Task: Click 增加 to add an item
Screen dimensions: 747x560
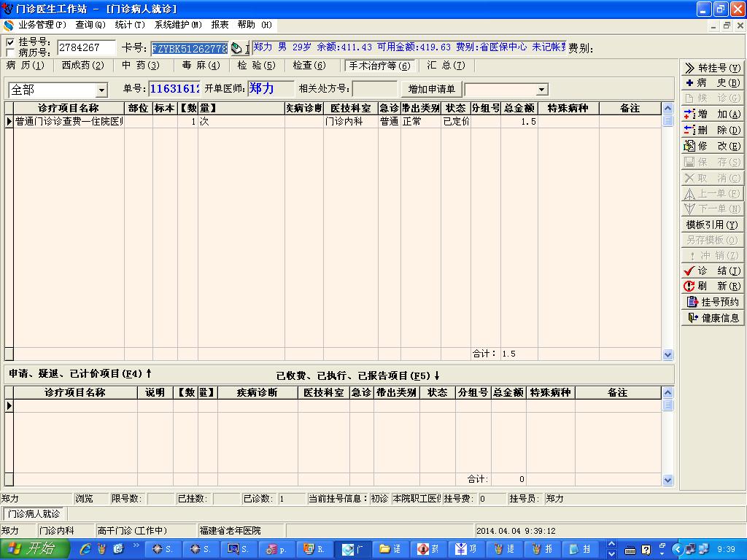Action: click(712, 114)
